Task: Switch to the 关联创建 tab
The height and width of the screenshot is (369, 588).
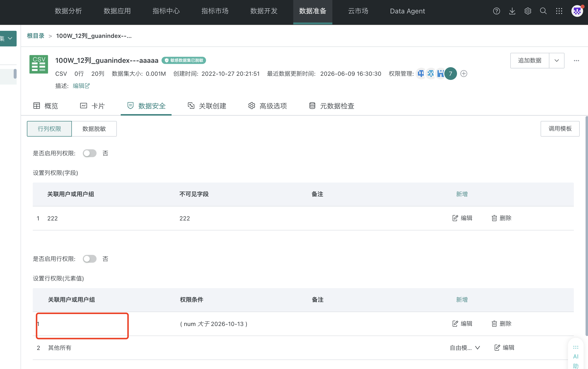Action: (207, 106)
